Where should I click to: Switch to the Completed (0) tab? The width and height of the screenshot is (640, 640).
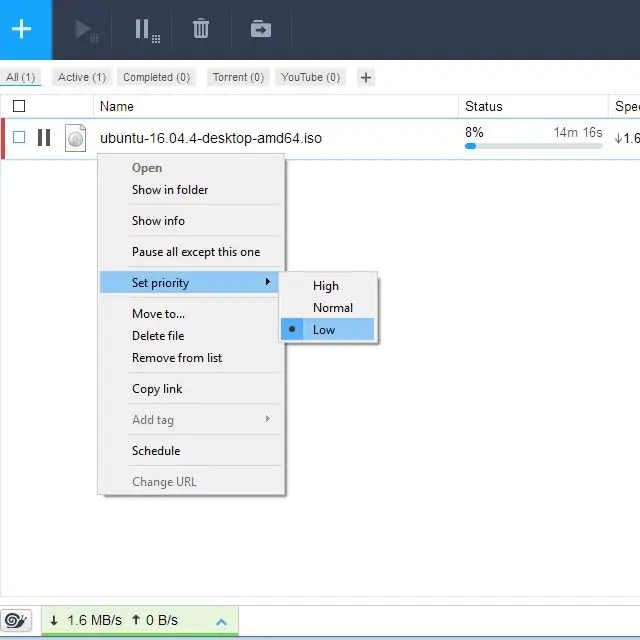(157, 77)
